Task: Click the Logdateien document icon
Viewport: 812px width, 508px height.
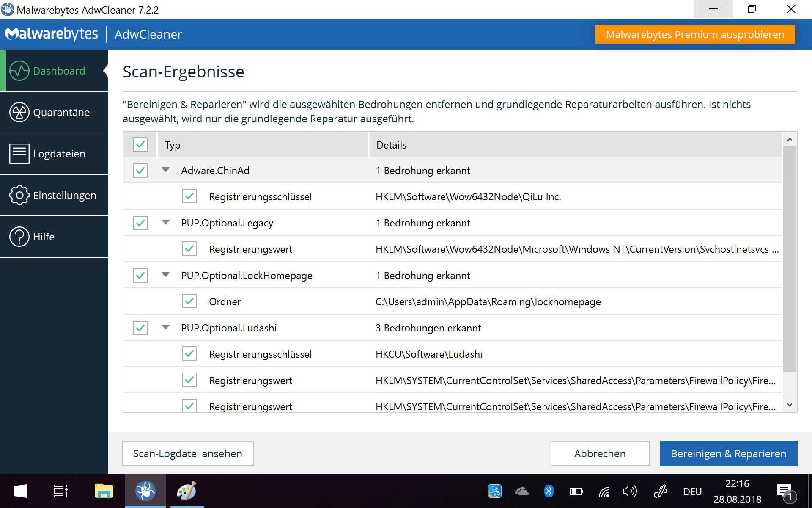Action: pos(19,154)
